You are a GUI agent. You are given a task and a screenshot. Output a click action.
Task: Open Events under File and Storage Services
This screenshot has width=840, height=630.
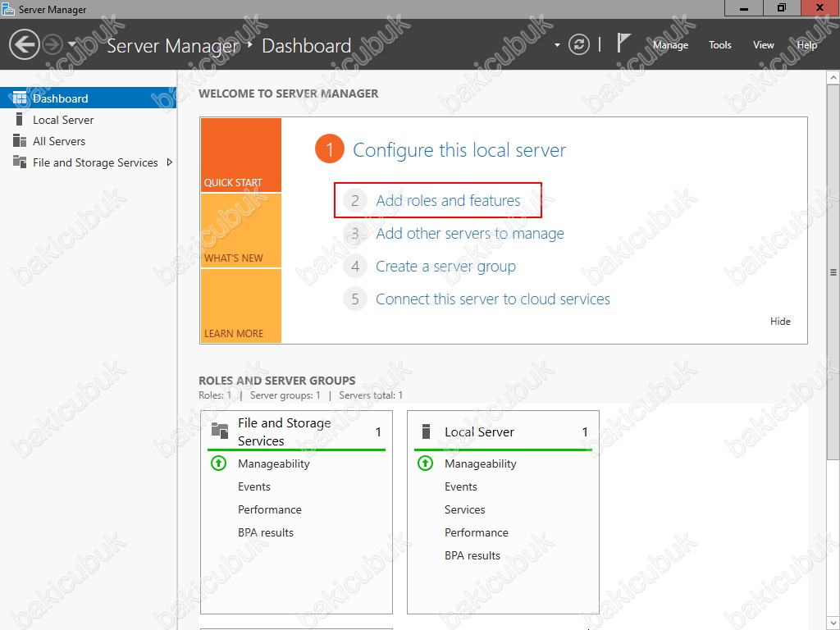[254, 486]
